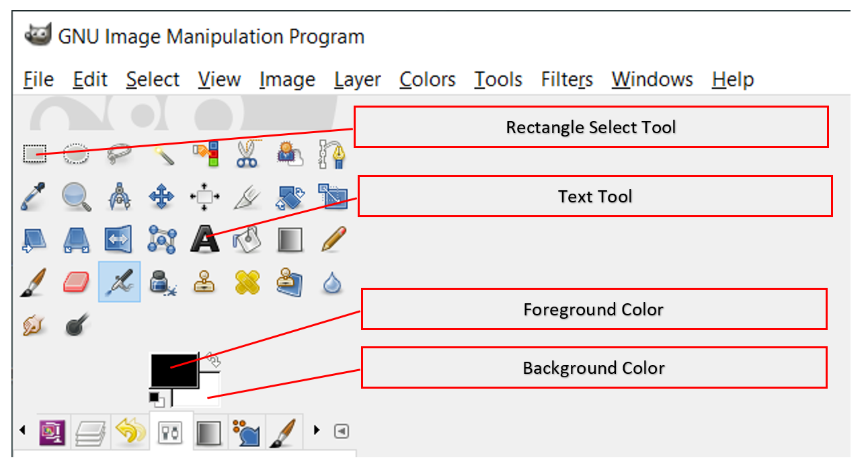This screenshot has height=468, width=868.
Task: Choose the Pencil tool
Action: point(332,239)
